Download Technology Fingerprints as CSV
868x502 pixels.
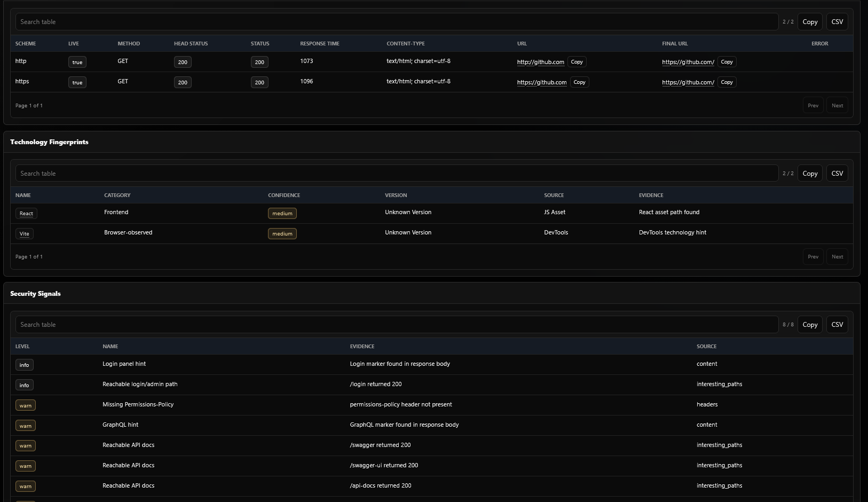837,174
